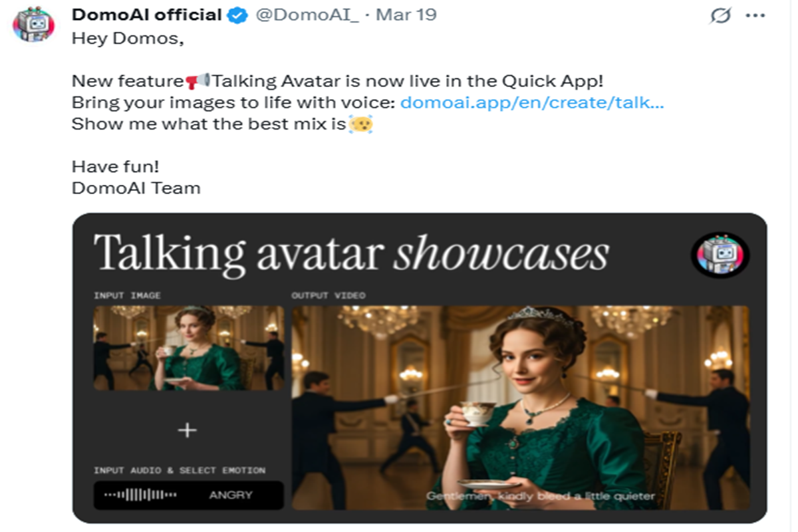798x532 pixels.
Task: Click the megaphone emoji in the post
Action: (x=198, y=81)
